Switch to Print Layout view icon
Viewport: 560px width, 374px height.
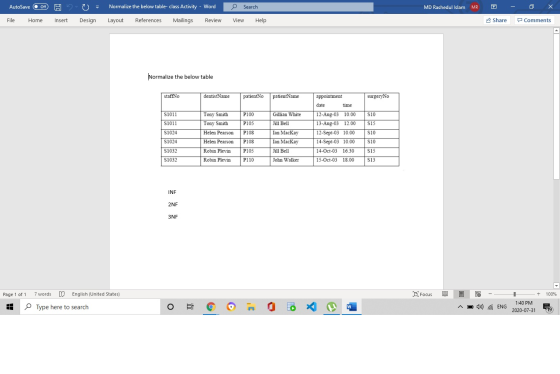pyautogui.click(x=461, y=294)
